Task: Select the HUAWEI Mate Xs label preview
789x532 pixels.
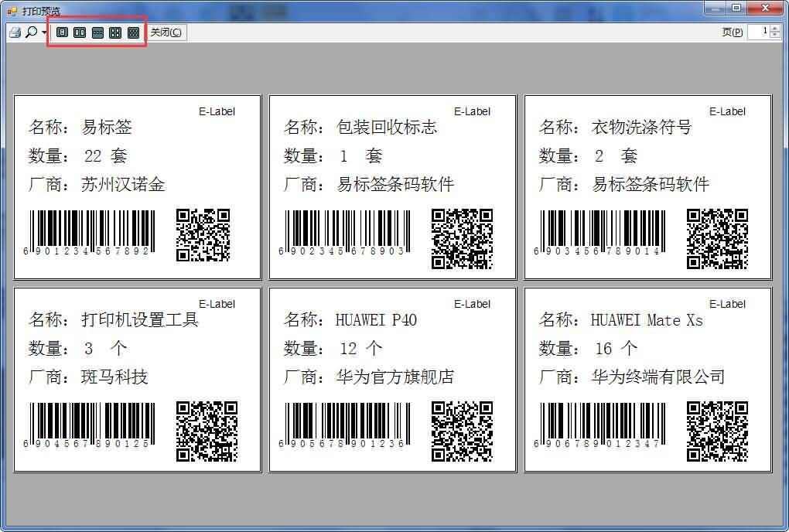Action: pyautogui.click(x=647, y=380)
